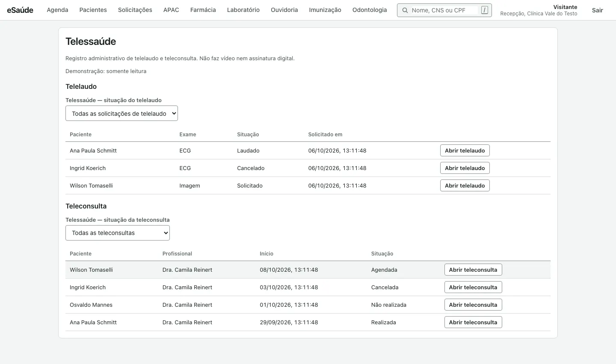The image size is (616, 364).
Task: Click the Exame column header
Action: coord(188,135)
